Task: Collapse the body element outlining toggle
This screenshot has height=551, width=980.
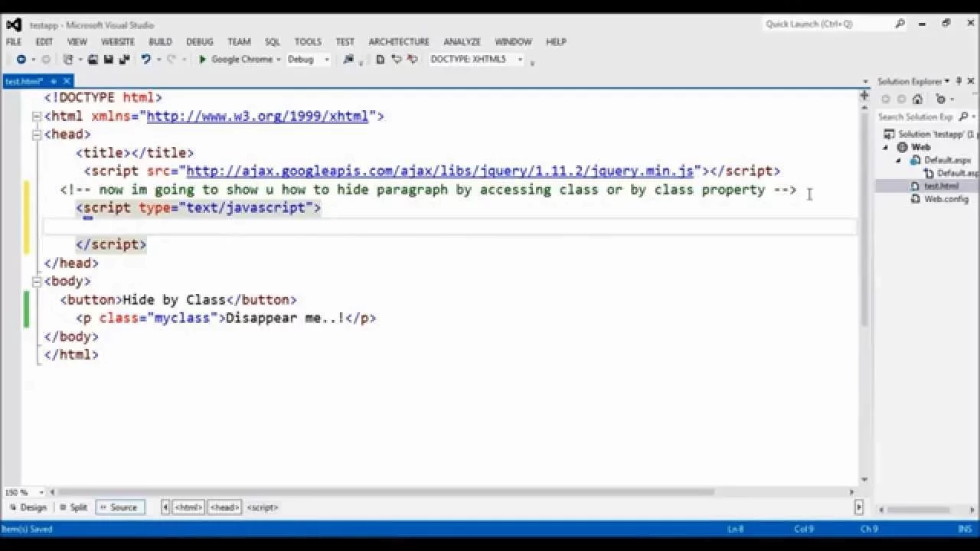Action: point(36,282)
